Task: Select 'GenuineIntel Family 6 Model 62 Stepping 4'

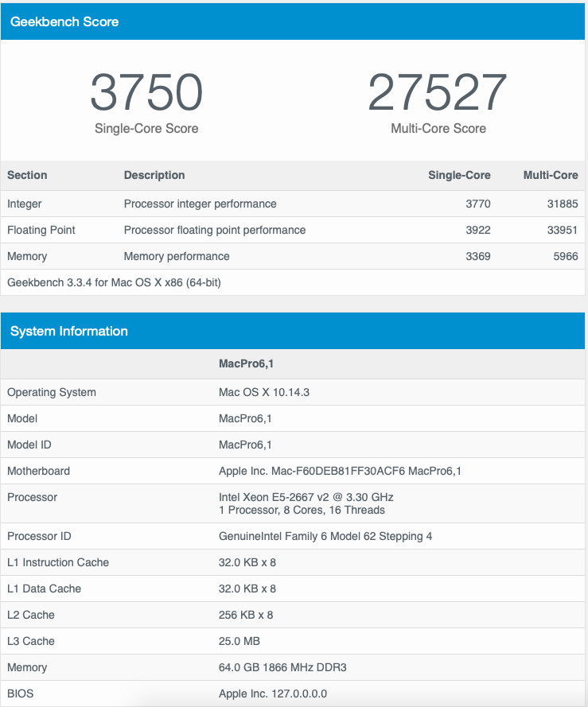Action: pos(325,536)
